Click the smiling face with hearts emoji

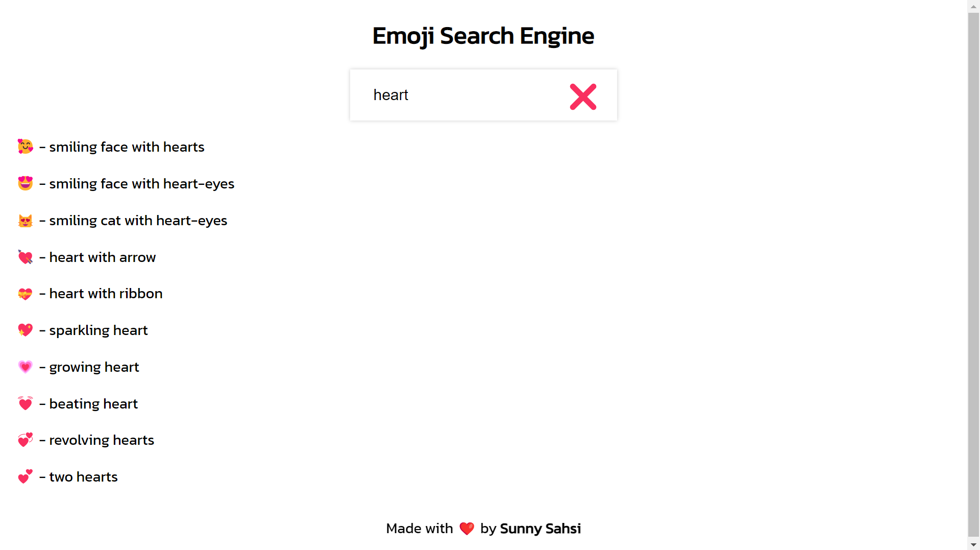click(x=25, y=147)
